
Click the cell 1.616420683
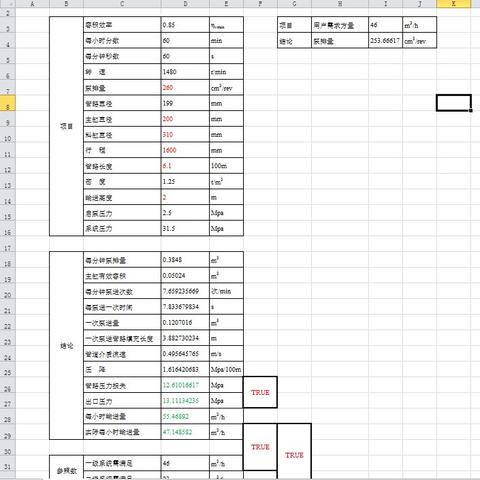pos(185,369)
